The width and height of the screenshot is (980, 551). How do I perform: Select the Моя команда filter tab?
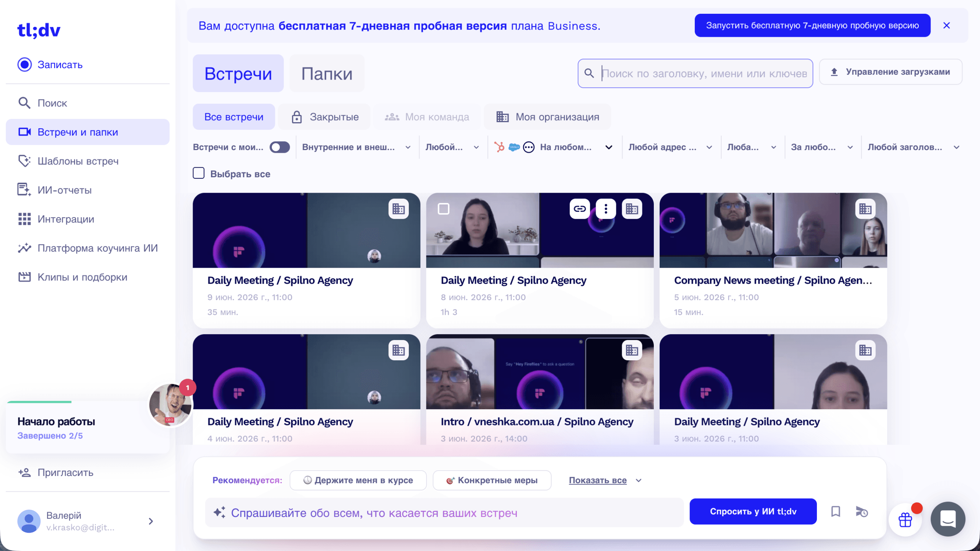427,117
